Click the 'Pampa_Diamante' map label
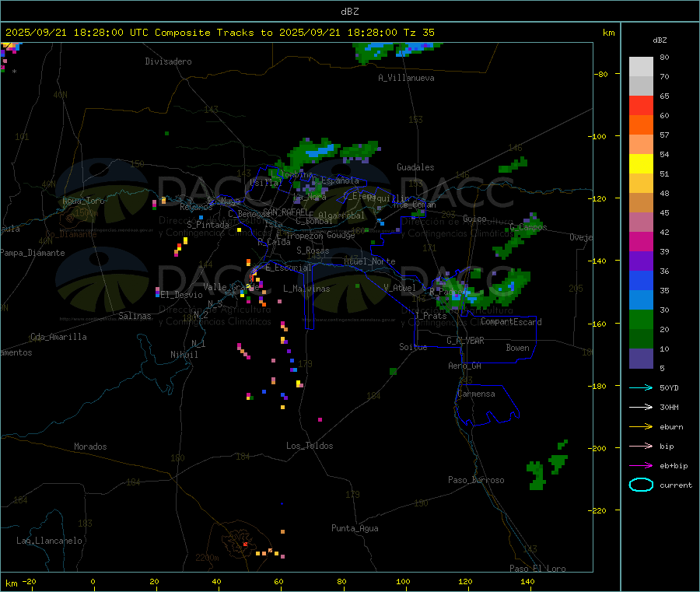Screen dimensions: 700x592 point(33,253)
